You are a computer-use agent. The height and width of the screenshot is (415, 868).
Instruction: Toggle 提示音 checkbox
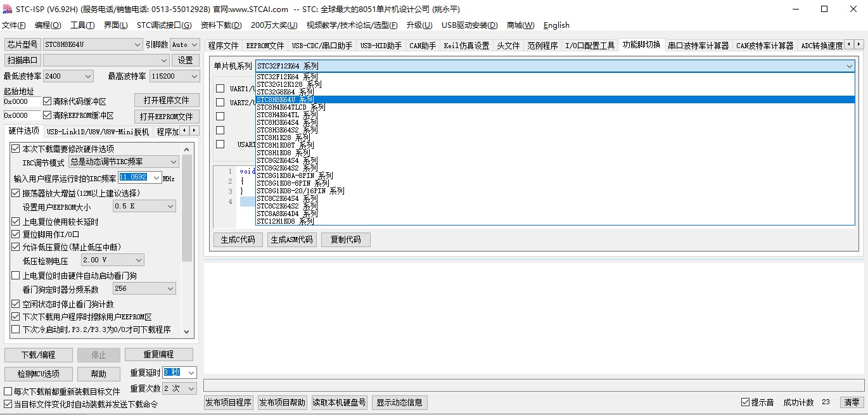(746, 402)
